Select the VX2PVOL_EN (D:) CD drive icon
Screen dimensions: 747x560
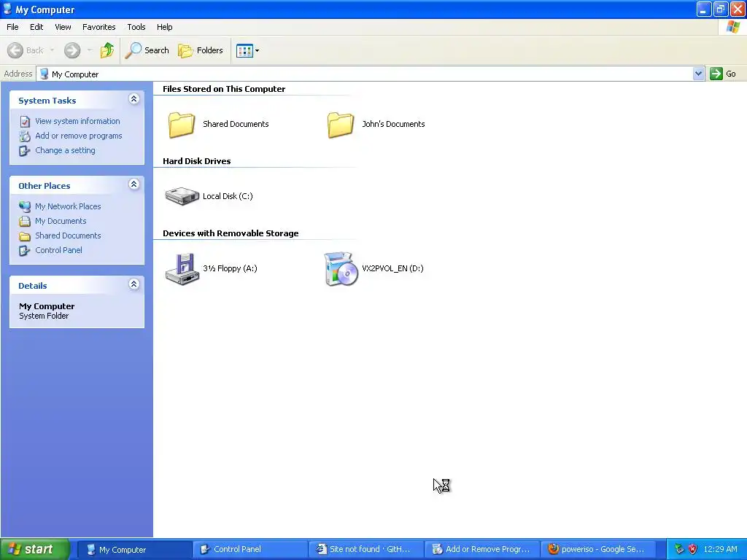click(x=341, y=269)
